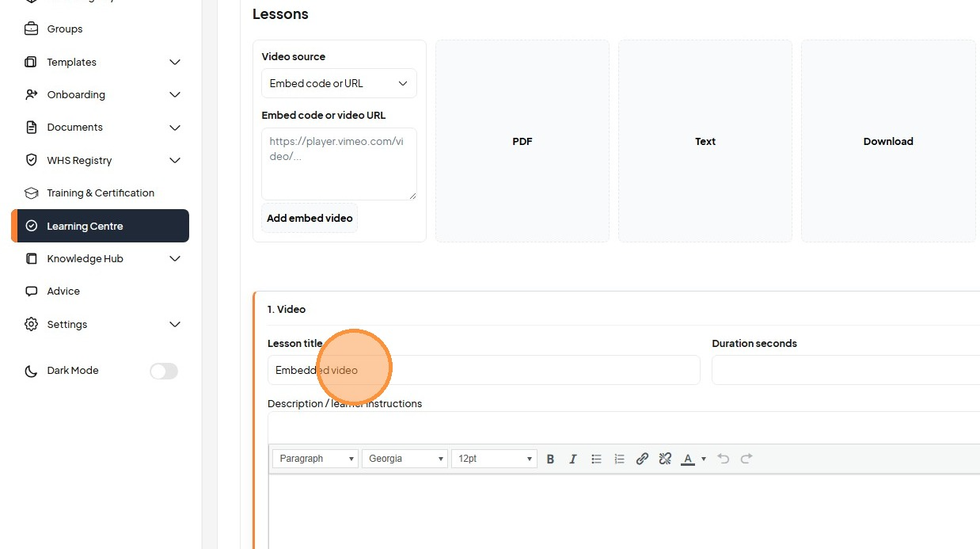Insert a numbered list
The height and width of the screenshot is (549, 980).
[619, 459]
